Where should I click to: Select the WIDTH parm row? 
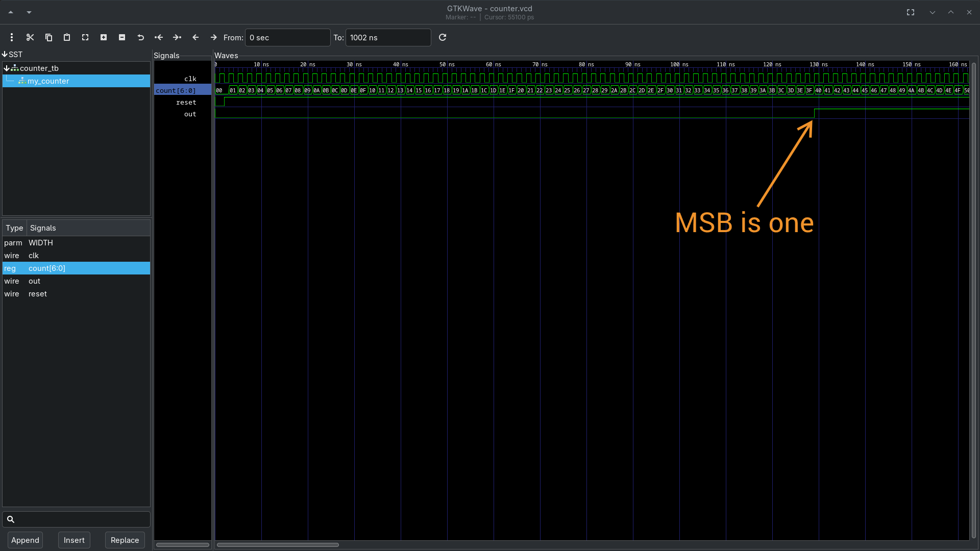[x=77, y=243]
